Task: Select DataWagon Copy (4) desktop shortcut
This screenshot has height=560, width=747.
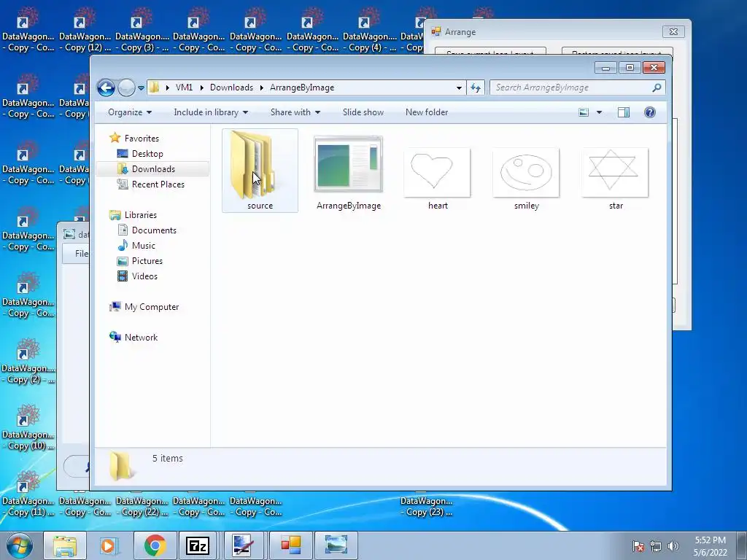Action: click(369, 29)
